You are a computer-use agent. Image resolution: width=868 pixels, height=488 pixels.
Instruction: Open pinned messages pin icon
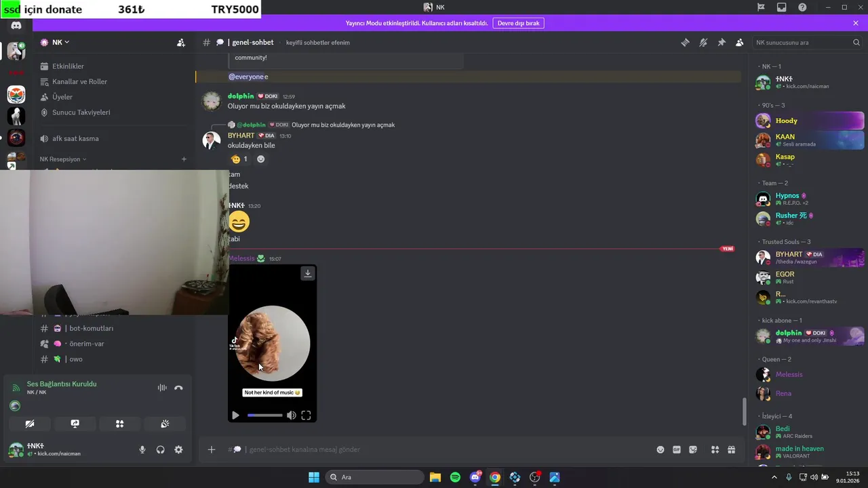pos(722,43)
